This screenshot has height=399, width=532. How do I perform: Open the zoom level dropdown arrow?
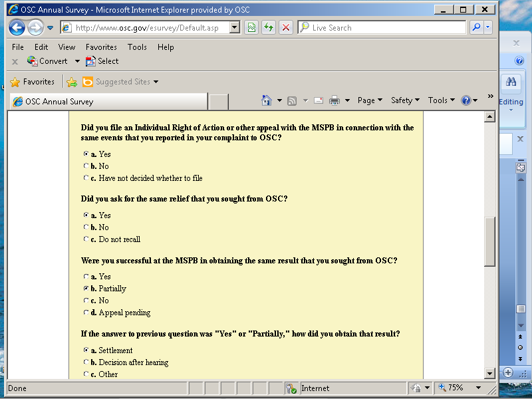pos(478,388)
